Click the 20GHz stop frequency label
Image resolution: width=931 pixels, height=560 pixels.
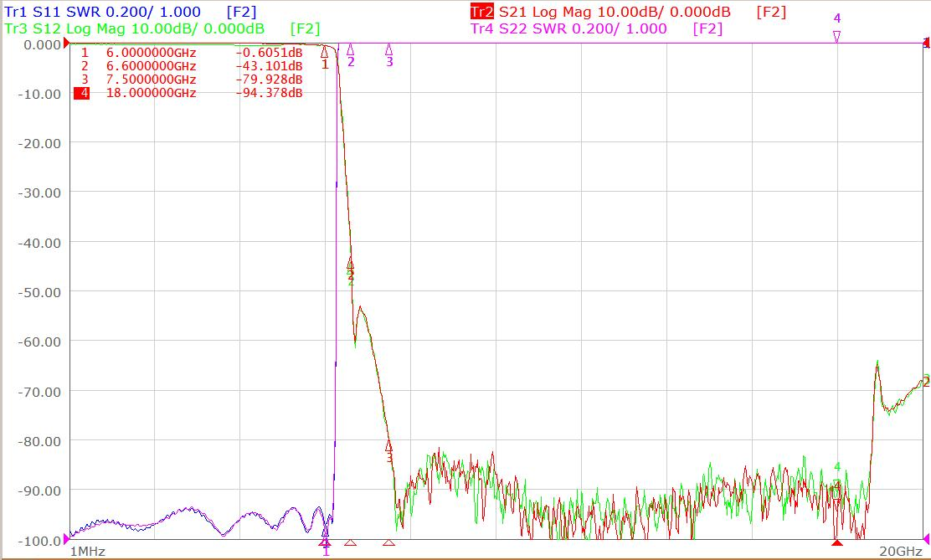pos(900,552)
